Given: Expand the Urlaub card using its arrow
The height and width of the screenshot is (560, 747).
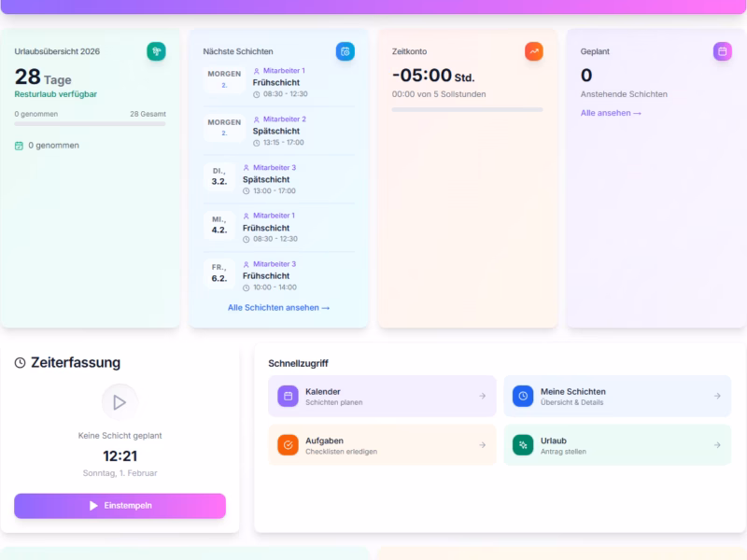Looking at the screenshot, I should click(x=718, y=444).
